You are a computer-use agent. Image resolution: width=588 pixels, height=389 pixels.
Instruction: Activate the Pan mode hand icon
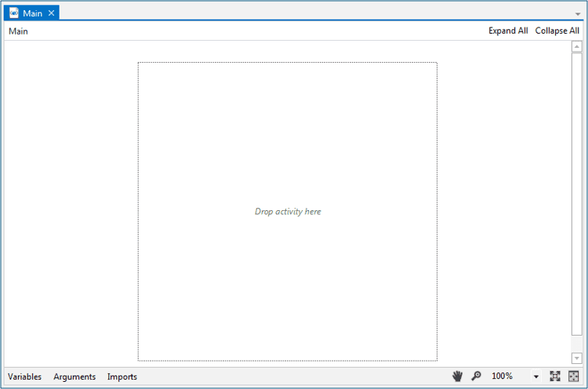pyautogui.click(x=458, y=376)
